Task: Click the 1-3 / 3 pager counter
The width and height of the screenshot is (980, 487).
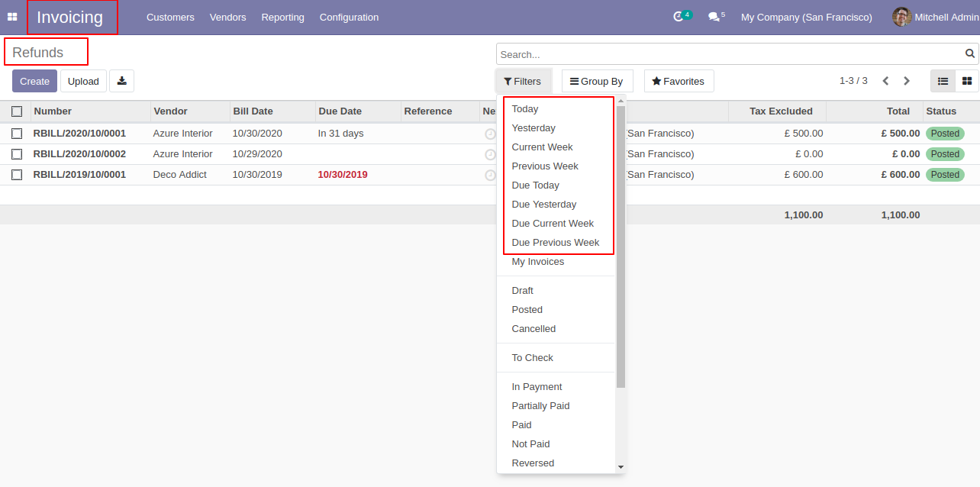Action: coord(853,81)
